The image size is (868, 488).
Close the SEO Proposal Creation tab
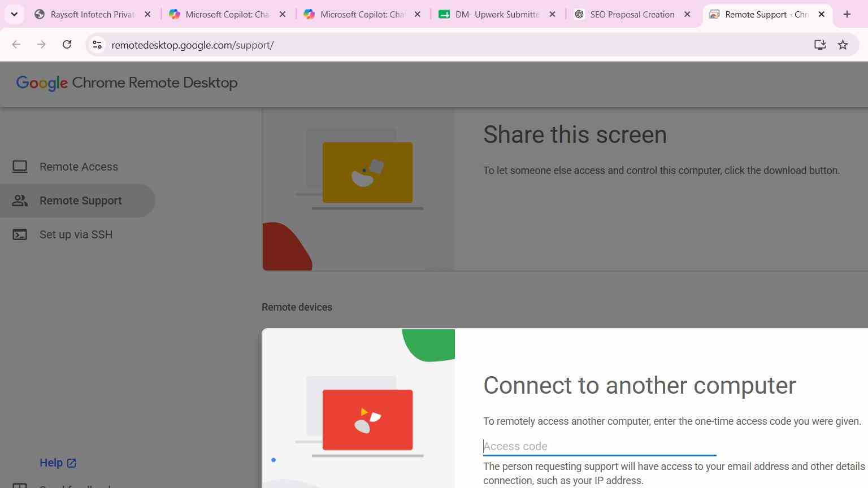[687, 15]
